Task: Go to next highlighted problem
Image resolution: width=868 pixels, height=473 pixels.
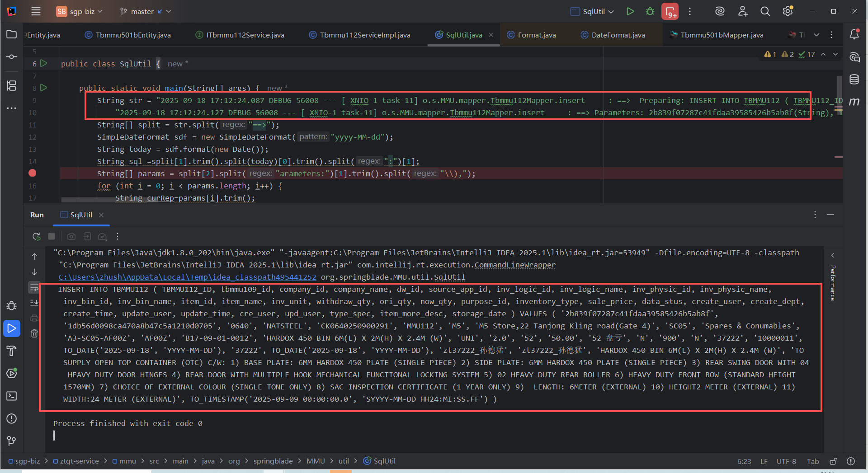Action: (x=835, y=54)
